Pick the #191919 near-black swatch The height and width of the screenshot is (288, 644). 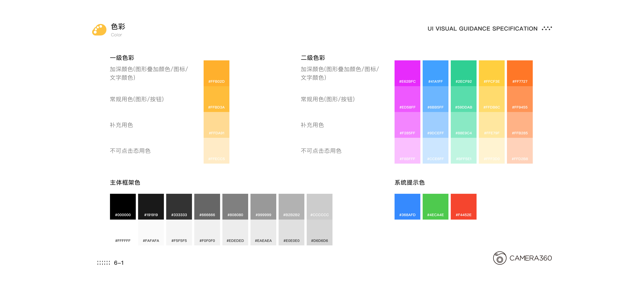tap(151, 207)
